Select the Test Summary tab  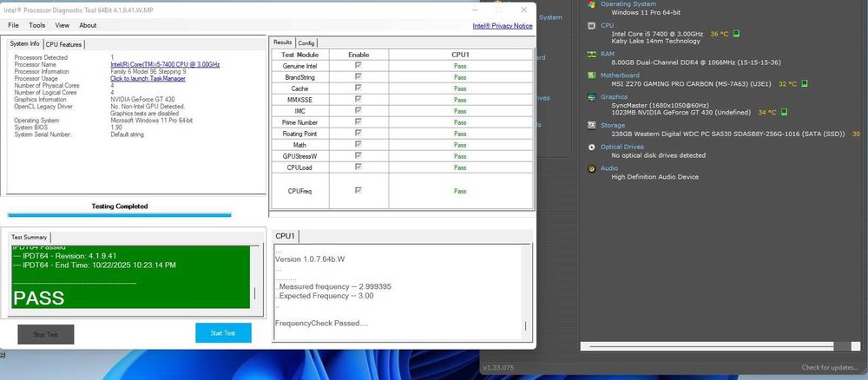[x=30, y=238]
